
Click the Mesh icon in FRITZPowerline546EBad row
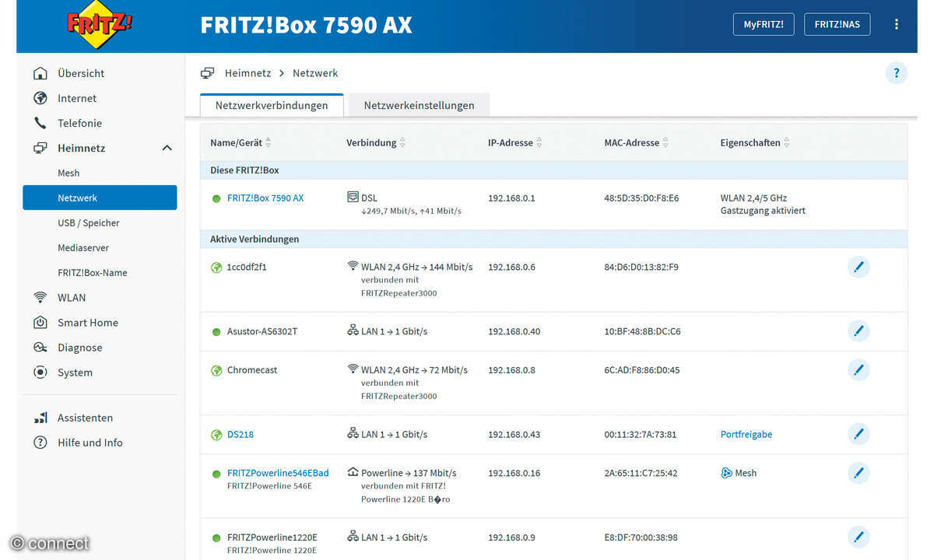[726, 473]
